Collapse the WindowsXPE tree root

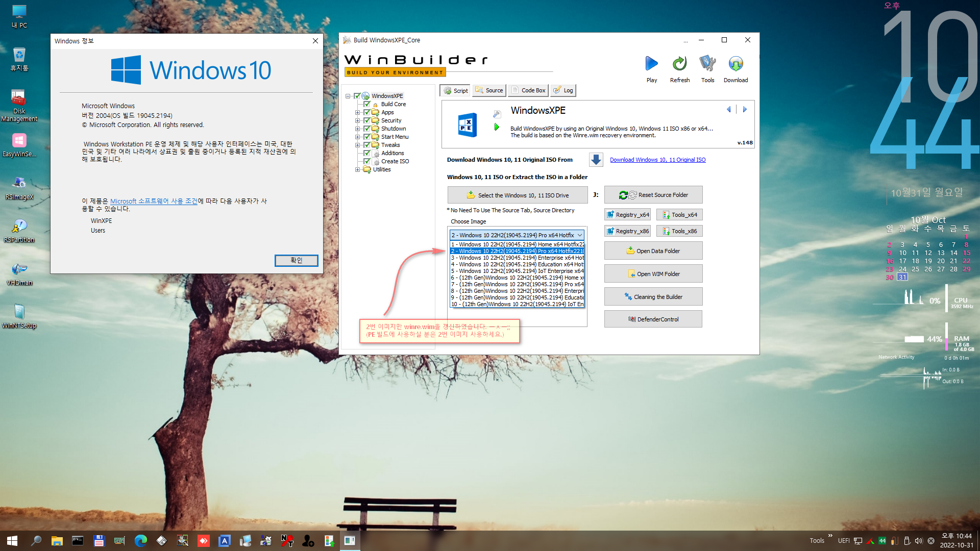click(x=348, y=96)
